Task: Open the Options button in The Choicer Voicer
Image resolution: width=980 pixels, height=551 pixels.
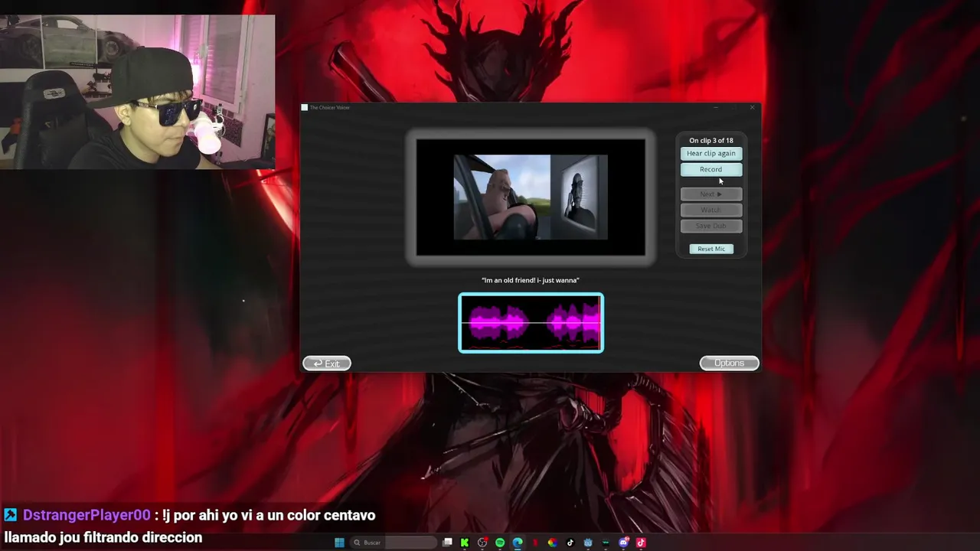Action: 729,364
